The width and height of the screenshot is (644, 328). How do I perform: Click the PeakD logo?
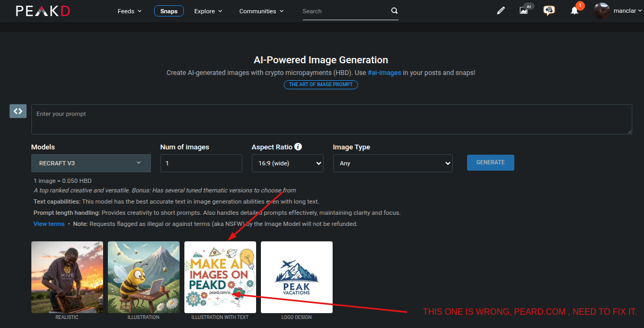[x=43, y=11]
